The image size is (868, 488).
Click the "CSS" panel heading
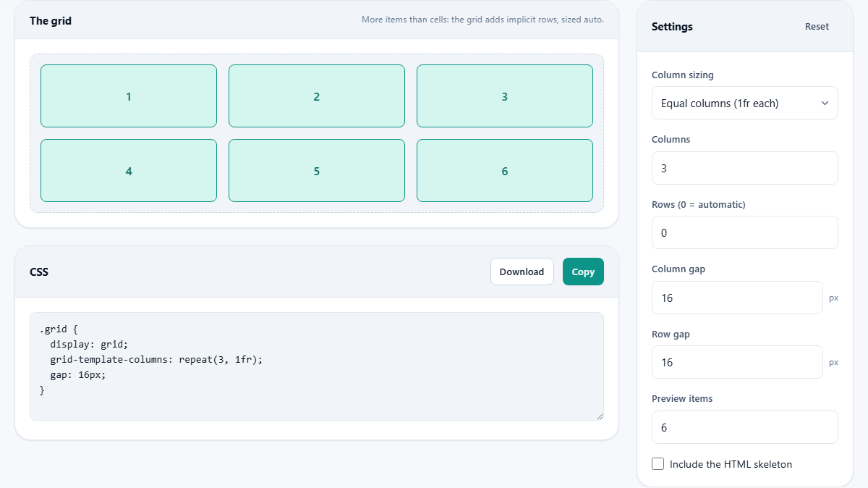click(39, 272)
